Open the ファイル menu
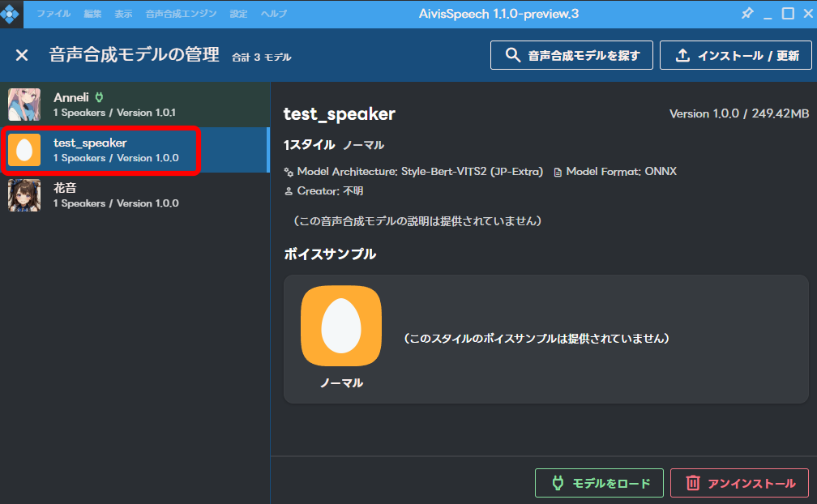The width and height of the screenshot is (817, 504). click(x=53, y=14)
